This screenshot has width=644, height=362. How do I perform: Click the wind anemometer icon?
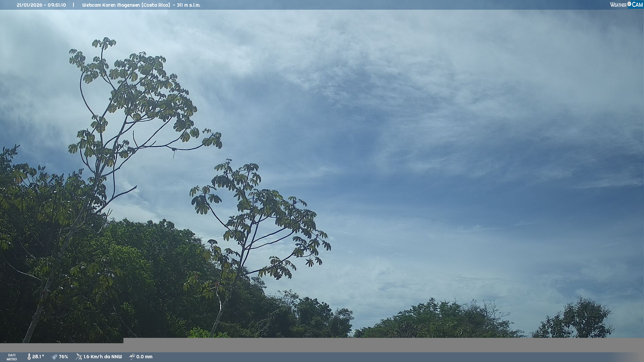coord(79,357)
